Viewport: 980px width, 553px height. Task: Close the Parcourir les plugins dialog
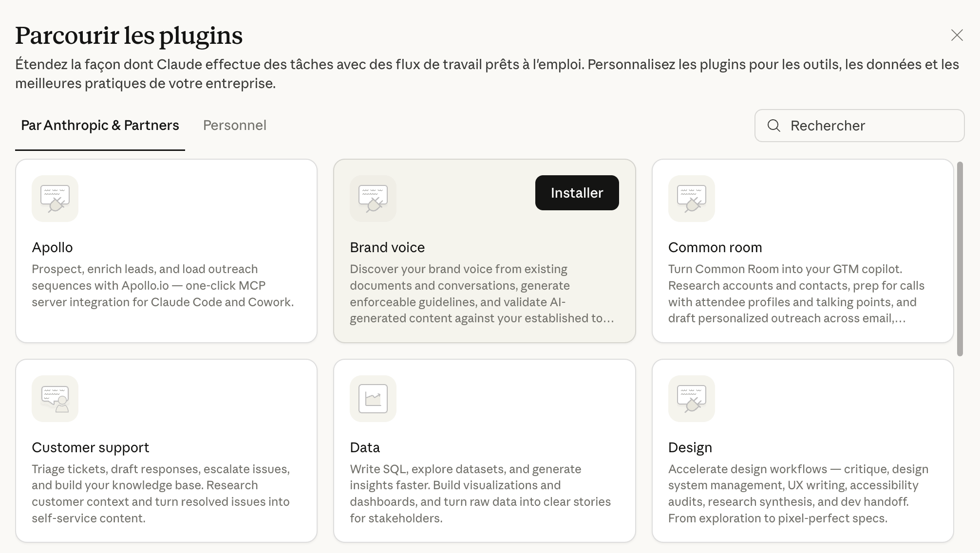(x=957, y=35)
